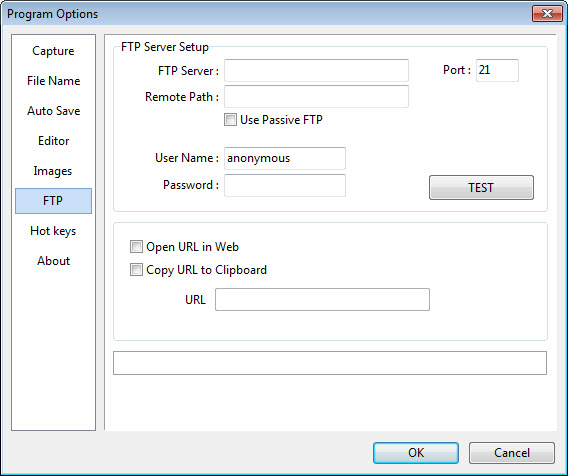This screenshot has width=568, height=476.
Task: Show the Hot keys settings
Action: pos(53,231)
